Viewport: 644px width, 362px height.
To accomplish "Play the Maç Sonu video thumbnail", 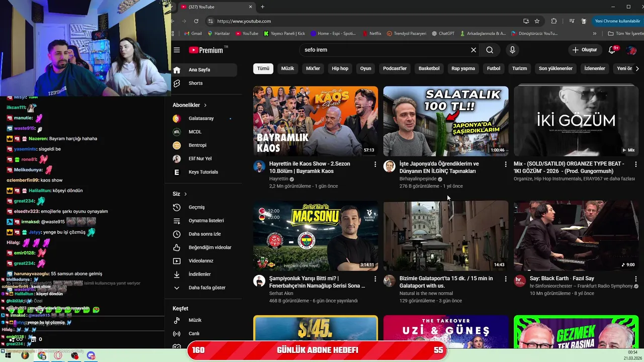I will click(315, 236).
